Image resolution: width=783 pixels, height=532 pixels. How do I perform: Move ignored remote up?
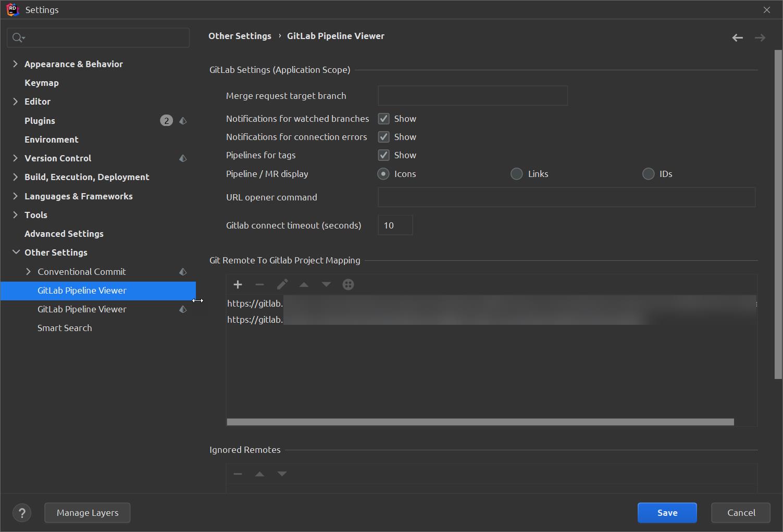[x=259, y=474]
